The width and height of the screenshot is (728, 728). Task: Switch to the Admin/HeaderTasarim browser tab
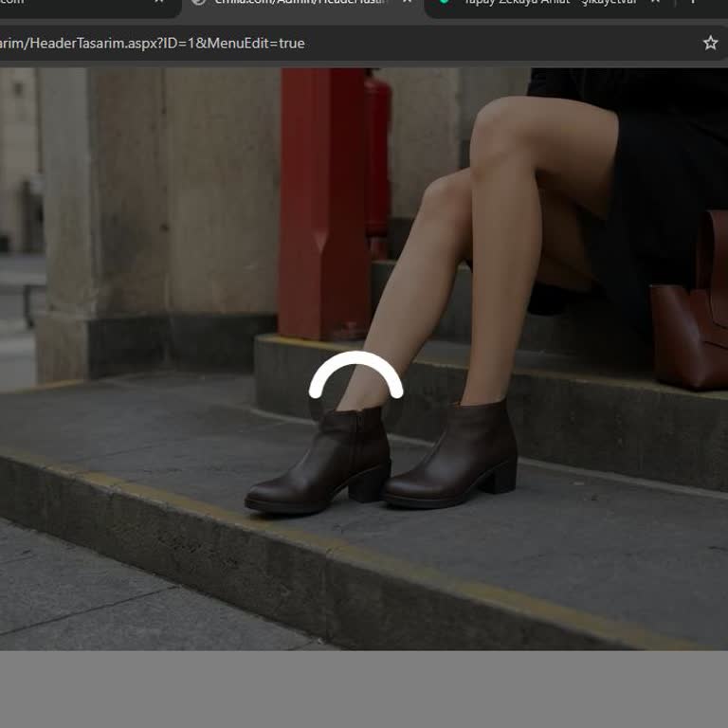302,3
